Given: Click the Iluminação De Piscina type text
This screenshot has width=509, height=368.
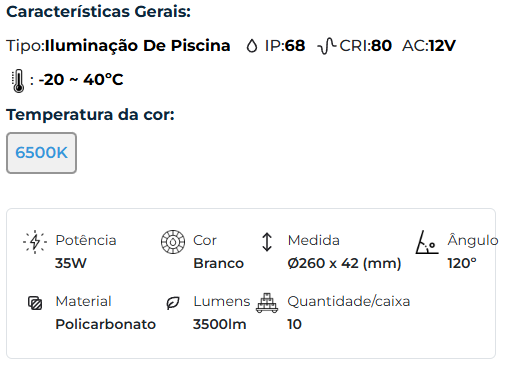Looking at the screenshot, I should tap(138, 46).
